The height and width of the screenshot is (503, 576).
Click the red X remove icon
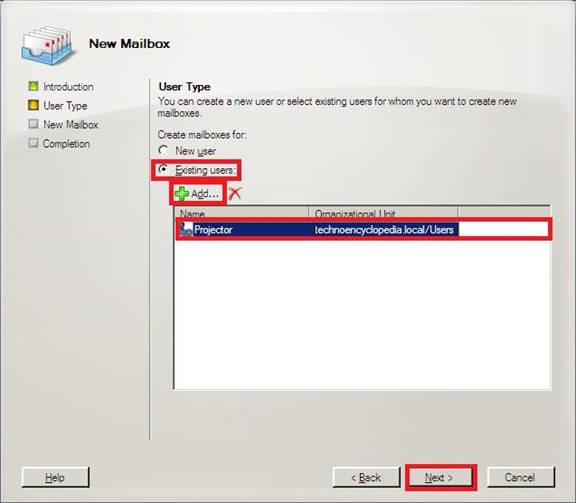pos(235,193)
